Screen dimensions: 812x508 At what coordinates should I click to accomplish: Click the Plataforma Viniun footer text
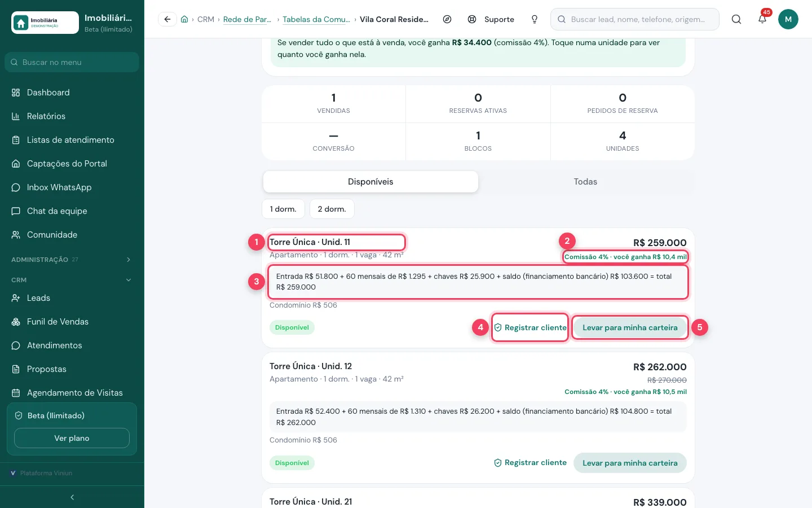46,473
